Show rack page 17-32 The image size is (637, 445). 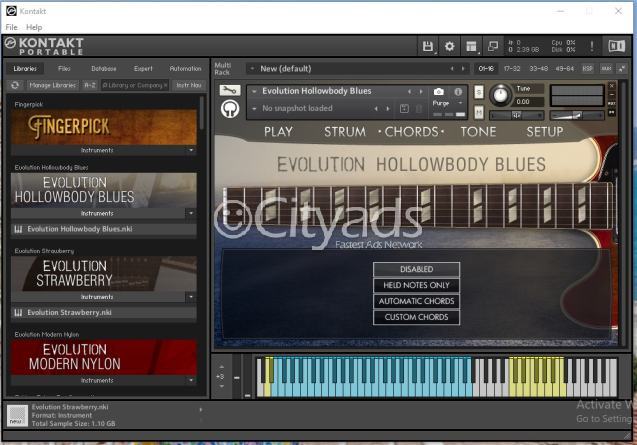click(x=512, y=69)
